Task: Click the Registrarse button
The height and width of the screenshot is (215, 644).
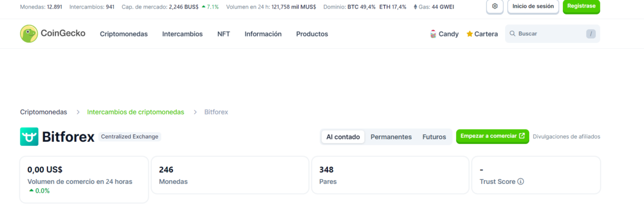Action: click(x=581, y=6)
